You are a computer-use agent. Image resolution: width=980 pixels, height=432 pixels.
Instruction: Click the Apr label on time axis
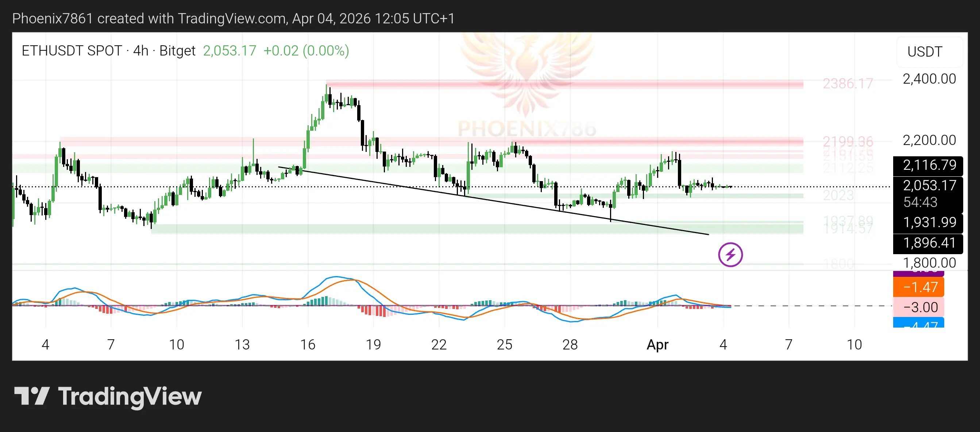(x=657, y=344)
